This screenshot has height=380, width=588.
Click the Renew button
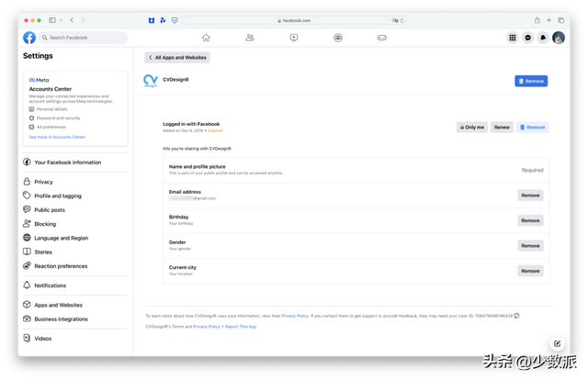point(502,127)
